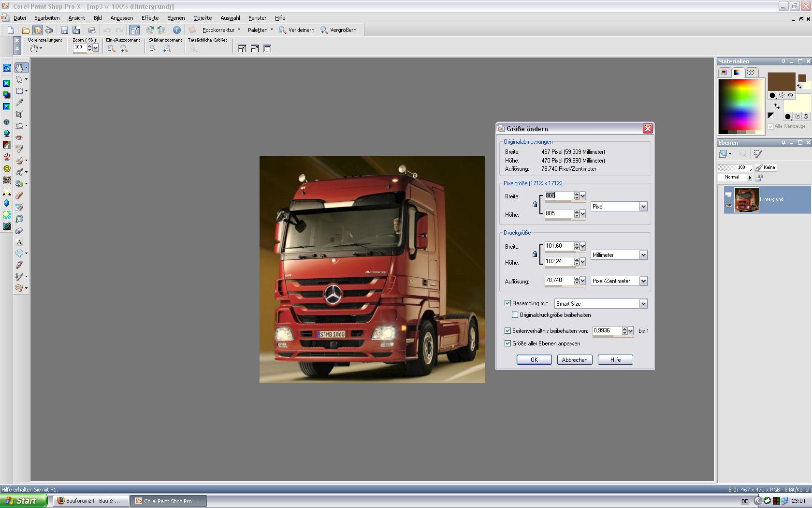Select the Pick arrow tool
Image resolution: width=812 pixels, height=508 pixels.
(19, 79)
